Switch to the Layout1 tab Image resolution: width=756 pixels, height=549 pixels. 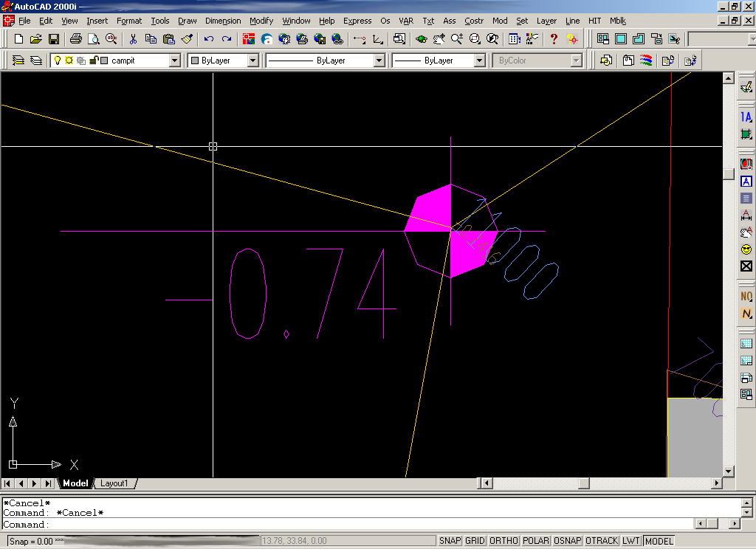click(114, 483)
